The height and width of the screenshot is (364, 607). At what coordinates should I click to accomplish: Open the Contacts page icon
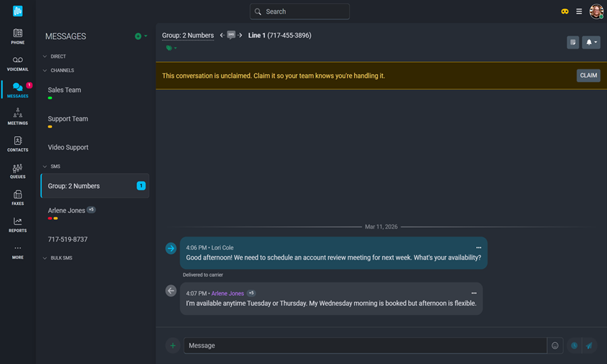tap(18, 144)
